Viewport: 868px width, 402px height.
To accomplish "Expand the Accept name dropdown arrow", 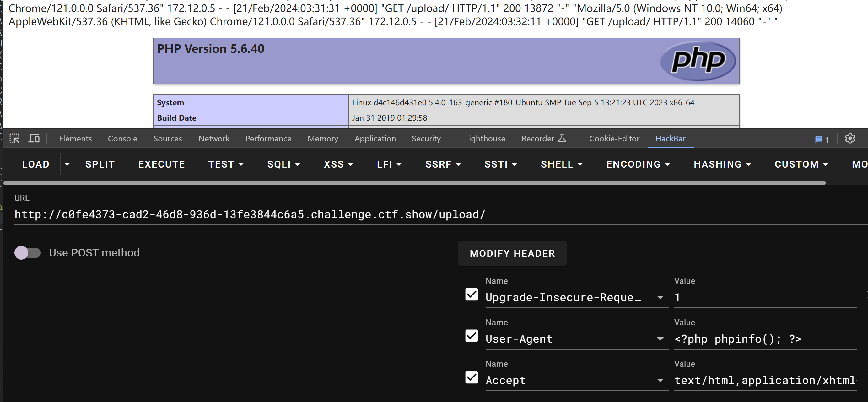I will pos(660,380).
